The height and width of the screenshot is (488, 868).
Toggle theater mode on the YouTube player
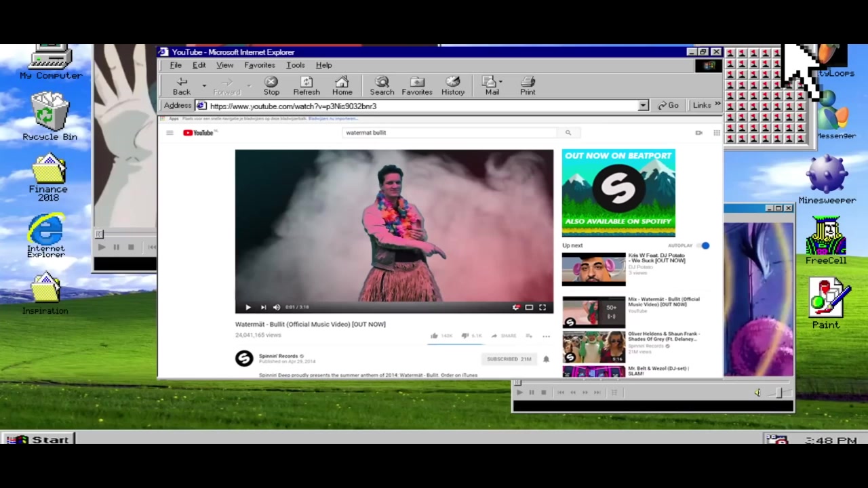click(529, 308)
